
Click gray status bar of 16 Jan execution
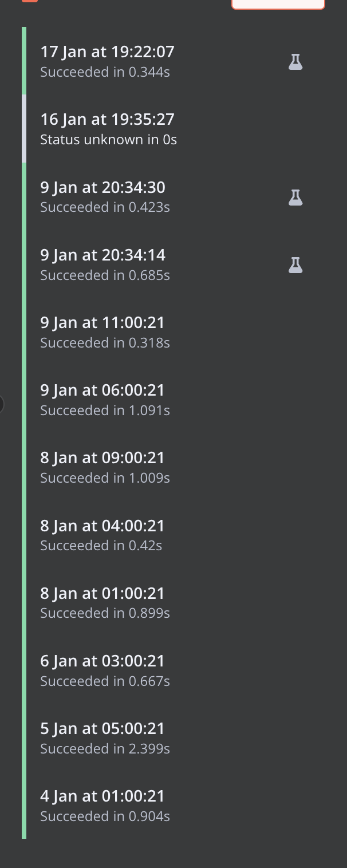[x=24, y=129]
